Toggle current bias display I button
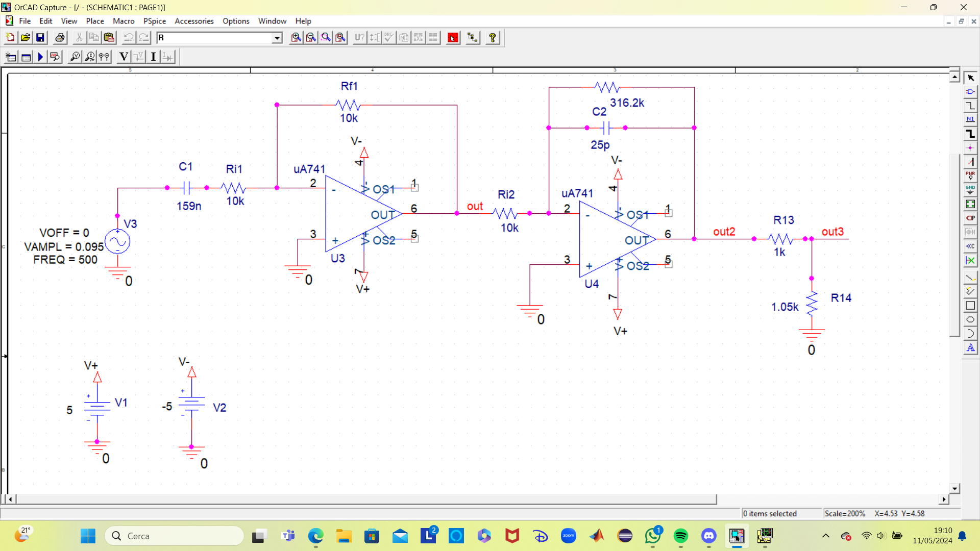980x551 pixels. [153, 57]
